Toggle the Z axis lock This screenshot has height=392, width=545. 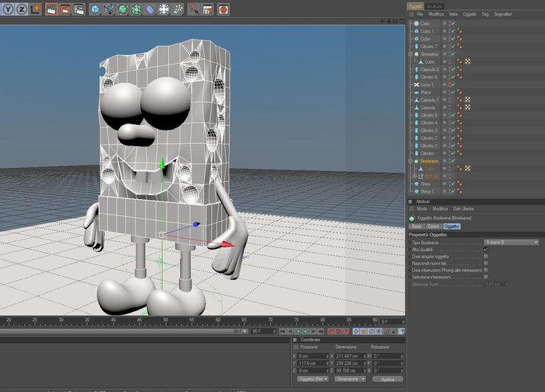(22, 9)
